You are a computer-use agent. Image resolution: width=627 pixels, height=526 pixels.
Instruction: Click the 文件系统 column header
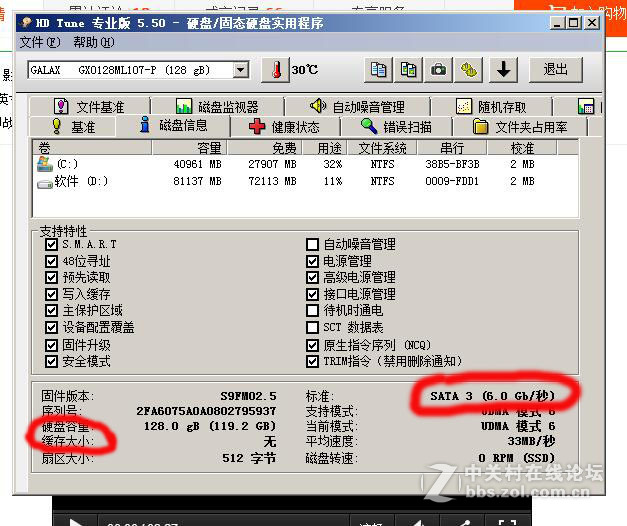(383, 148)
